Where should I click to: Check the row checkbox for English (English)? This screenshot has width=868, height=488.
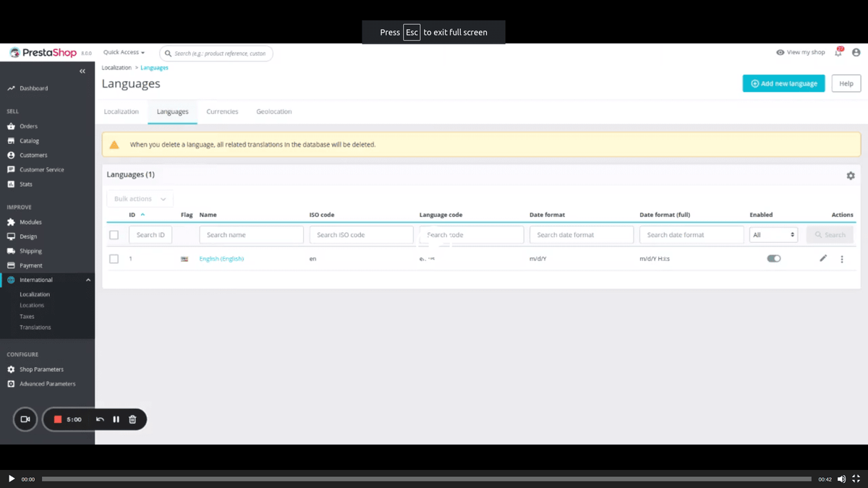click(114, 258)
